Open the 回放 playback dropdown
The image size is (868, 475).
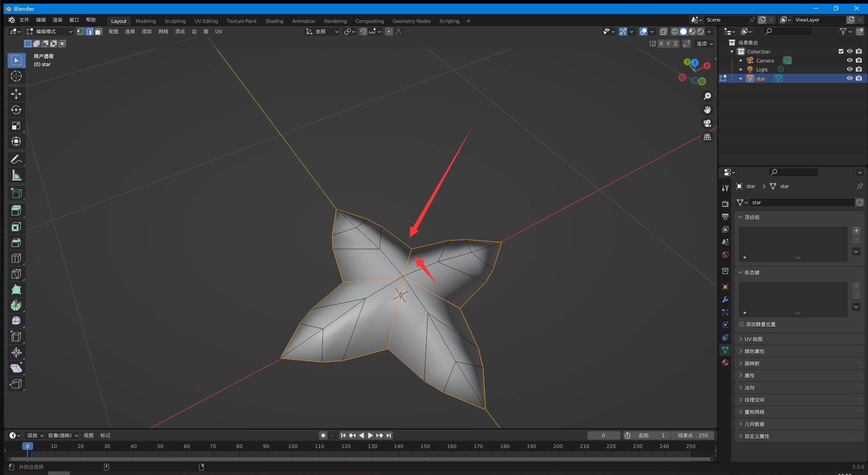(35, 435)
